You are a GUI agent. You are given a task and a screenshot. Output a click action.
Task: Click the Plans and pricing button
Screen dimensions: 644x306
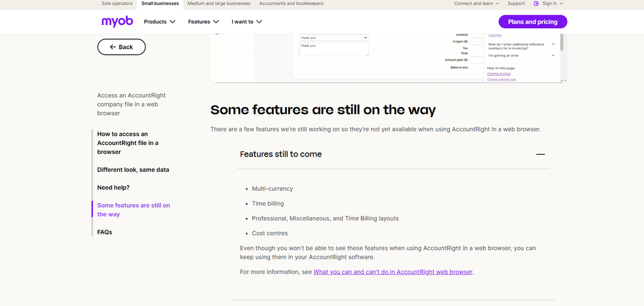532,22
